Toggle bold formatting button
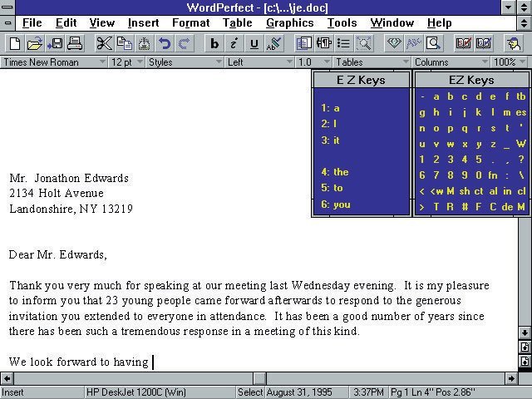This screenshot has width=532, height=399. pos(214,43)
